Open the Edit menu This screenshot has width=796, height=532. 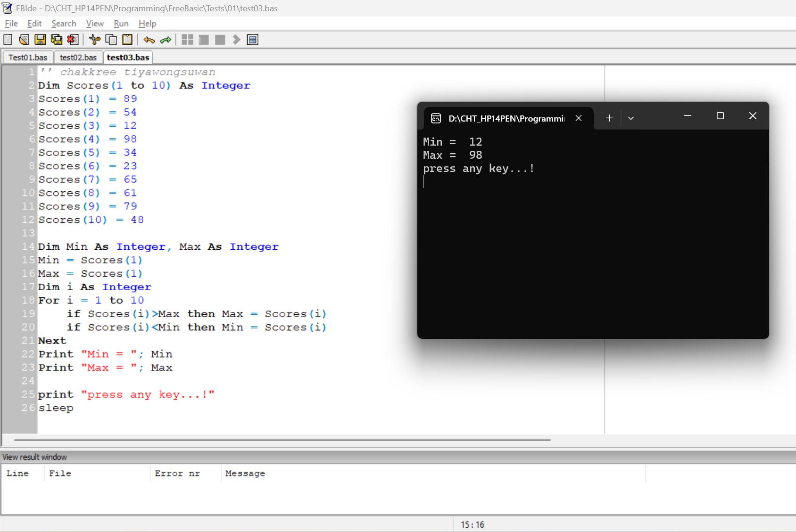click(x=34, y=24)
